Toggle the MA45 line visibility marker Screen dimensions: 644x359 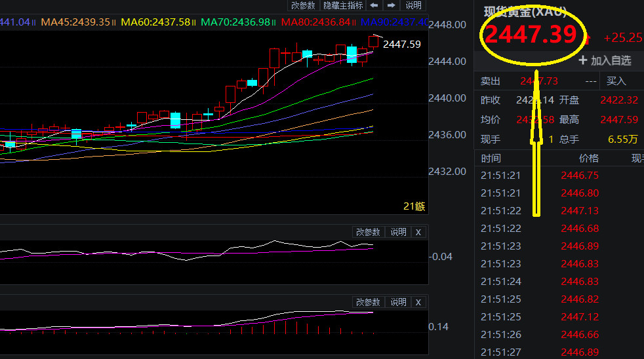click(113, 22)
